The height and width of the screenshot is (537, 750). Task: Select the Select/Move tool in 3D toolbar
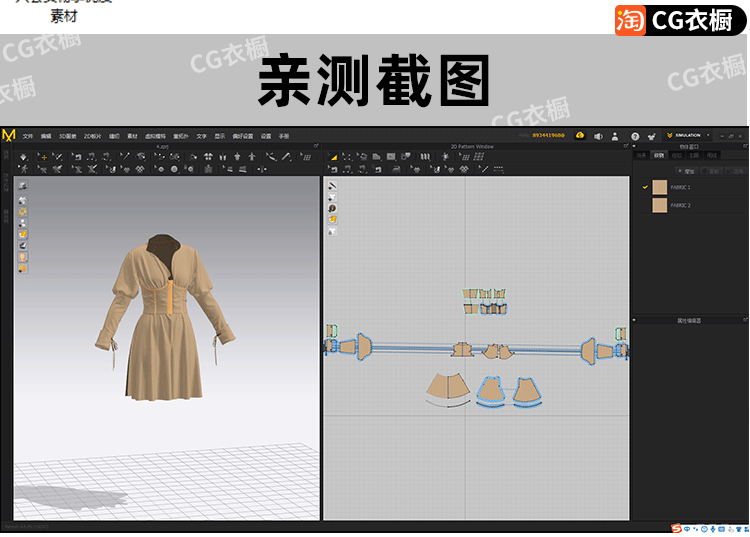42,156
